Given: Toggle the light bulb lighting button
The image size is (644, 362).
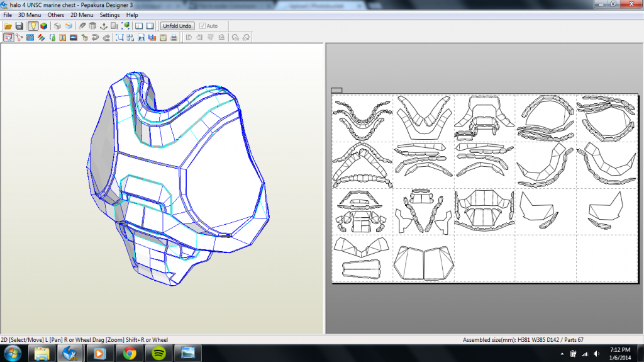Looking at the screenshot, I should point(33,26).
